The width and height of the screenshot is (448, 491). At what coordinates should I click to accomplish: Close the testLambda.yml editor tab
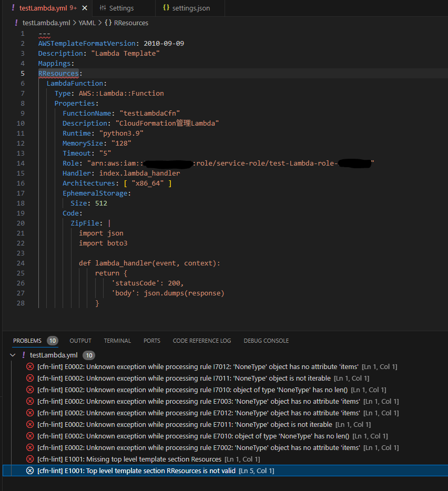[85, 8]
